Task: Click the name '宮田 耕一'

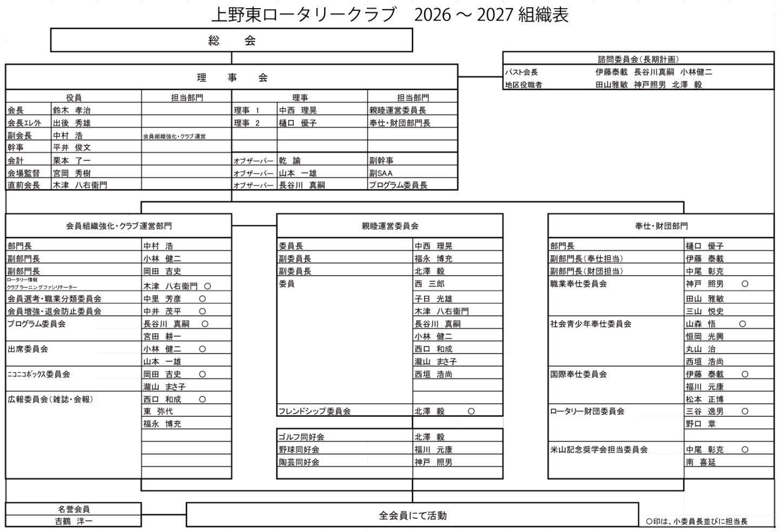Action: coord(162,336)
